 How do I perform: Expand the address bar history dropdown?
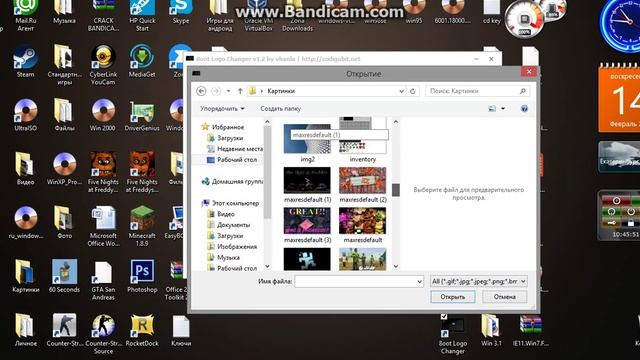point(401,91)
